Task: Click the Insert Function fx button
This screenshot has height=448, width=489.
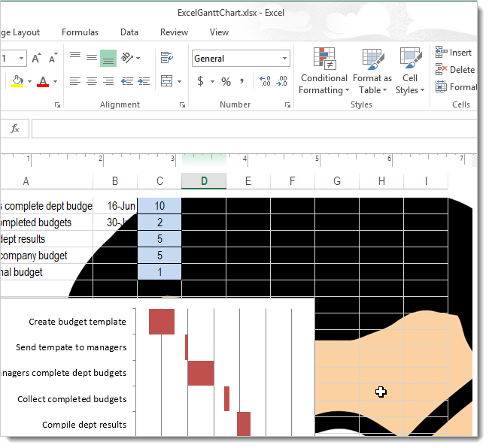Action: (14, 129)
